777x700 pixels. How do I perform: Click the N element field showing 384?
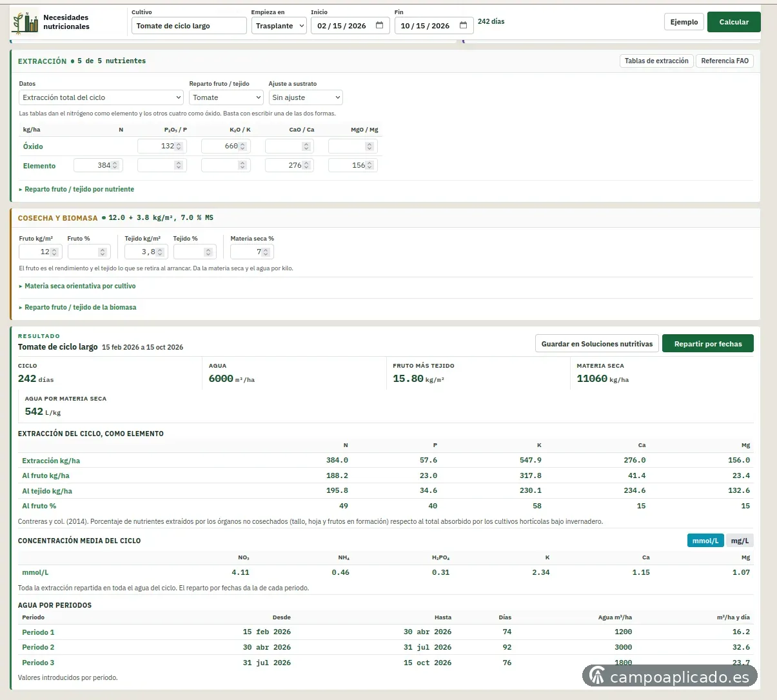tap(98, 165)
